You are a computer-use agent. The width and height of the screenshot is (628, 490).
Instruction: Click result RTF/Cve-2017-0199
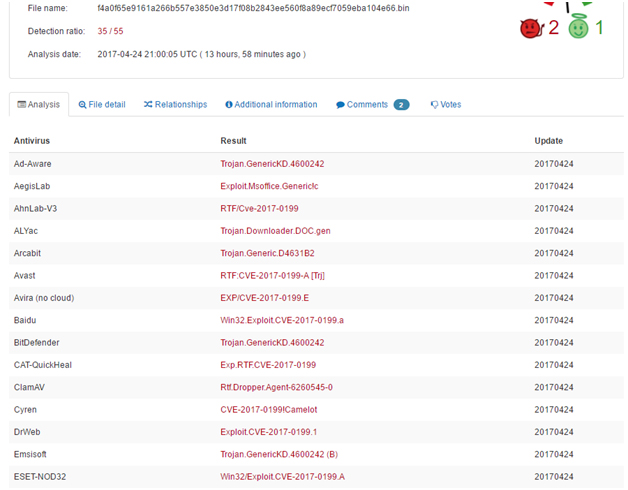coord(259,209)
